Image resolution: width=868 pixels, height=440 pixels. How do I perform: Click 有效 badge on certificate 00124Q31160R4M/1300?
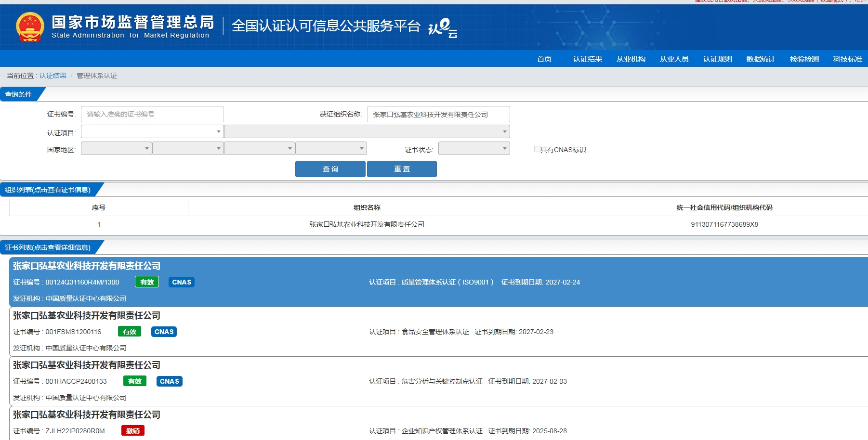[x=147, y=282]
